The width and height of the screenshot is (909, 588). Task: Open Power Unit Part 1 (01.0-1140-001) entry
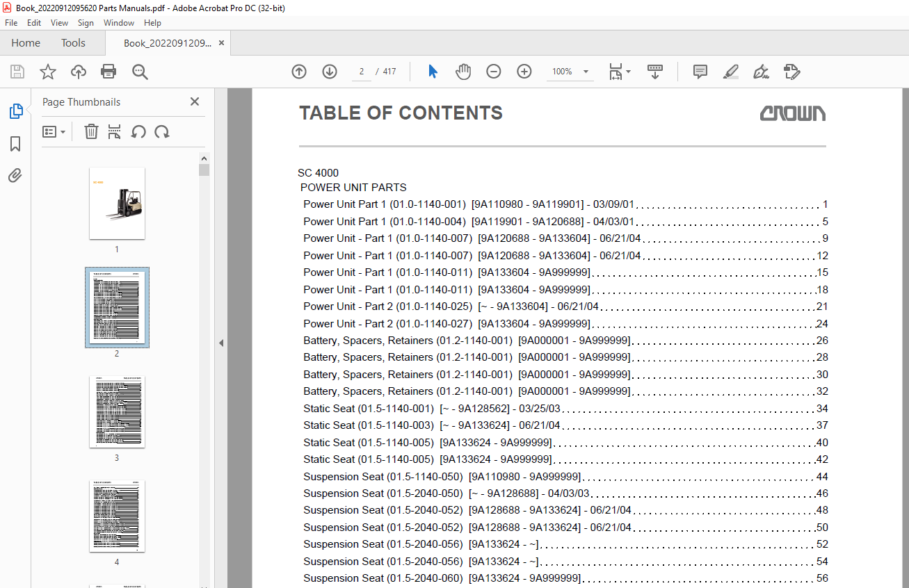[565, 204]
